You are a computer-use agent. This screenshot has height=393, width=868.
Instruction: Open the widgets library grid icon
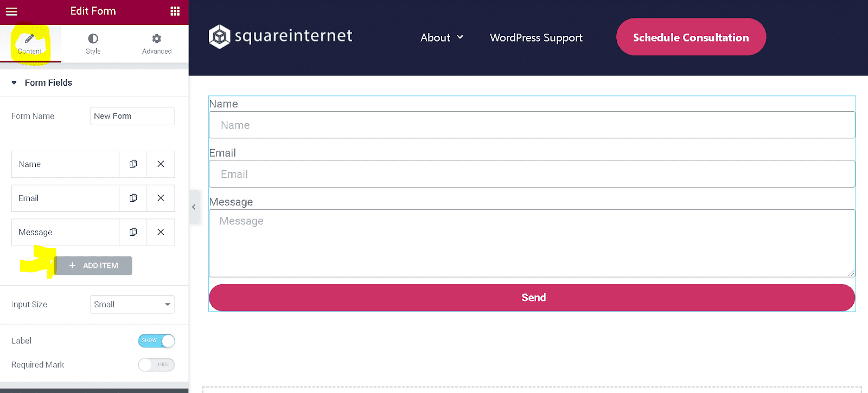(174, 11)
